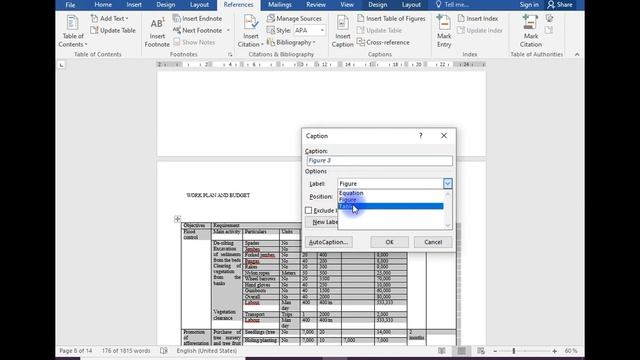
Task: Click Insert Citation
Action: (x=251, y=32)
